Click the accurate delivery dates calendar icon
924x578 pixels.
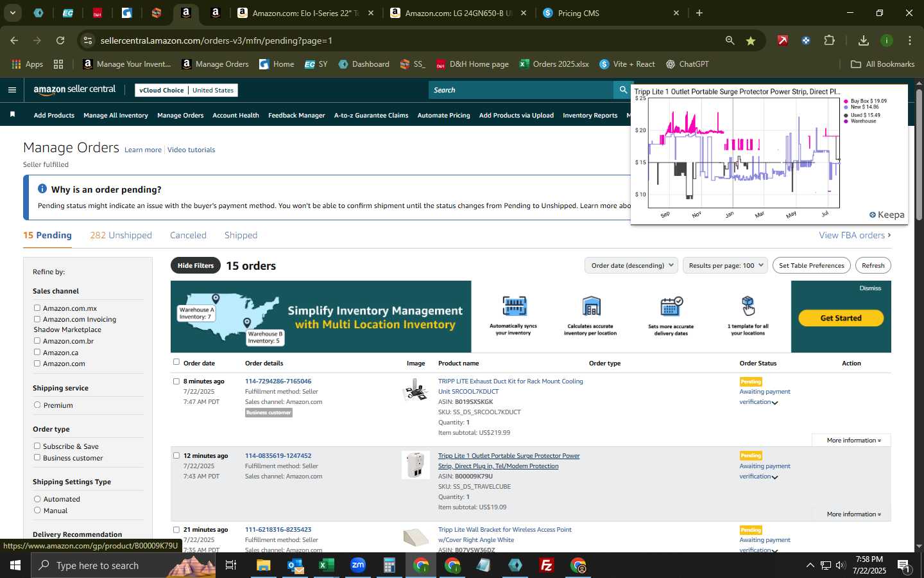click(x=671, y=306)
